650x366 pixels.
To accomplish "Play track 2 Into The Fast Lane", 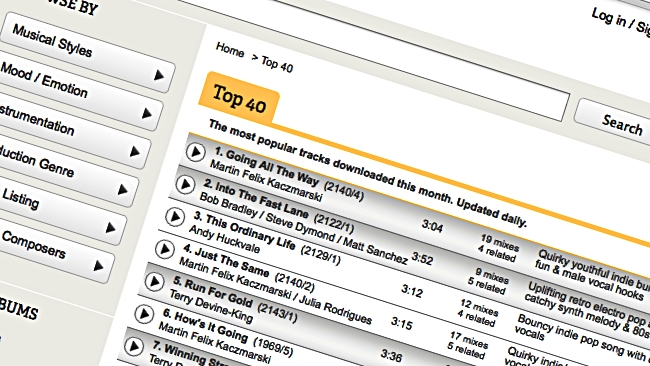I will click(185, 184).
